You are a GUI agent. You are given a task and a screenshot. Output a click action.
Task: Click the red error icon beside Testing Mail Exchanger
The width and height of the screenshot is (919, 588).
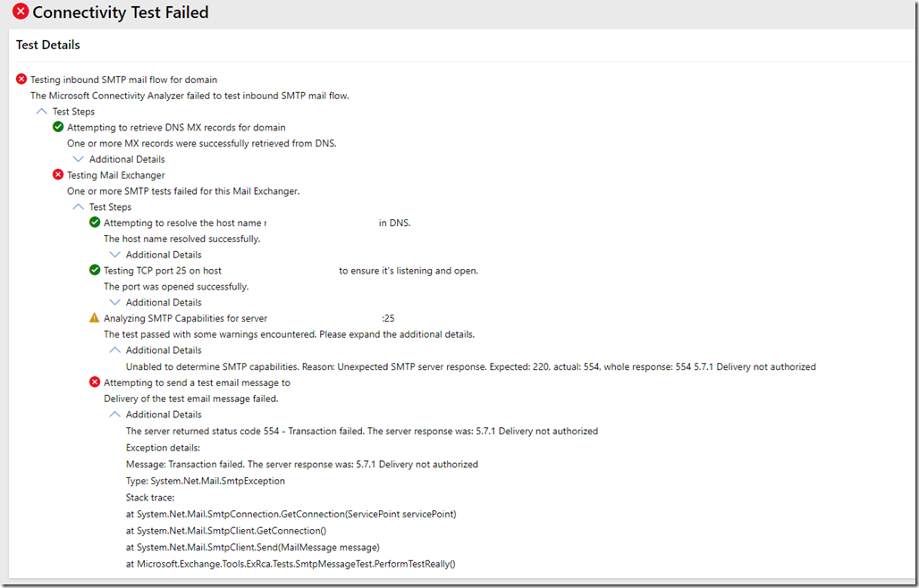pos(58,175)
